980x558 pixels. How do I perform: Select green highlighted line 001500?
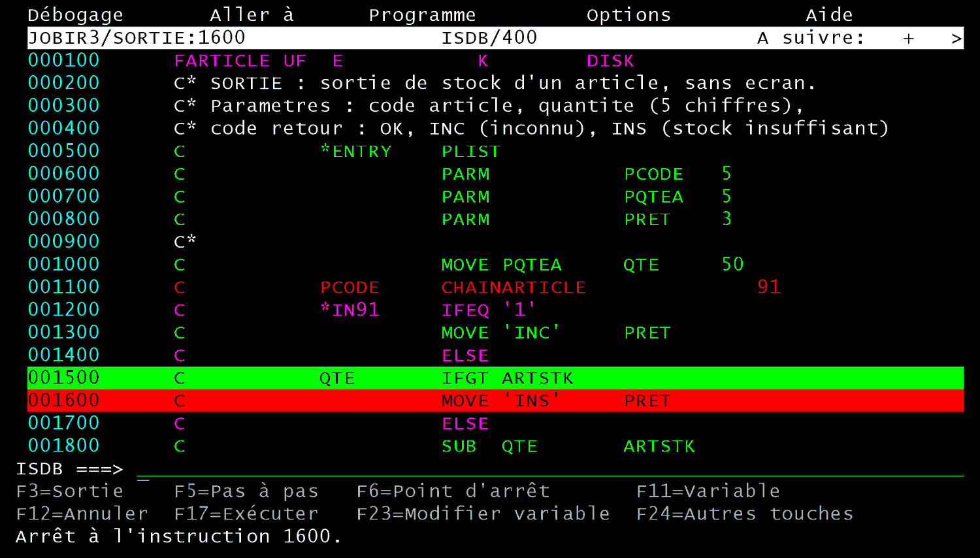(x=495, y=378)
